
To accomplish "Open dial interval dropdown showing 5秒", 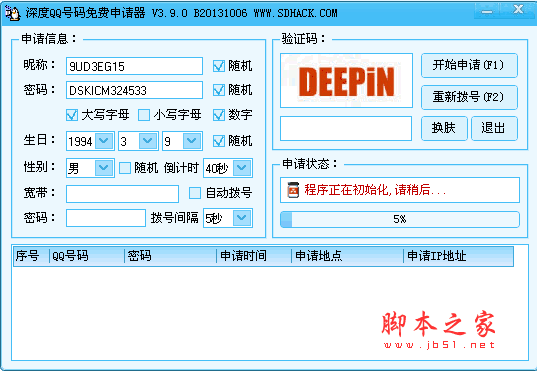I will pos(242,218).
